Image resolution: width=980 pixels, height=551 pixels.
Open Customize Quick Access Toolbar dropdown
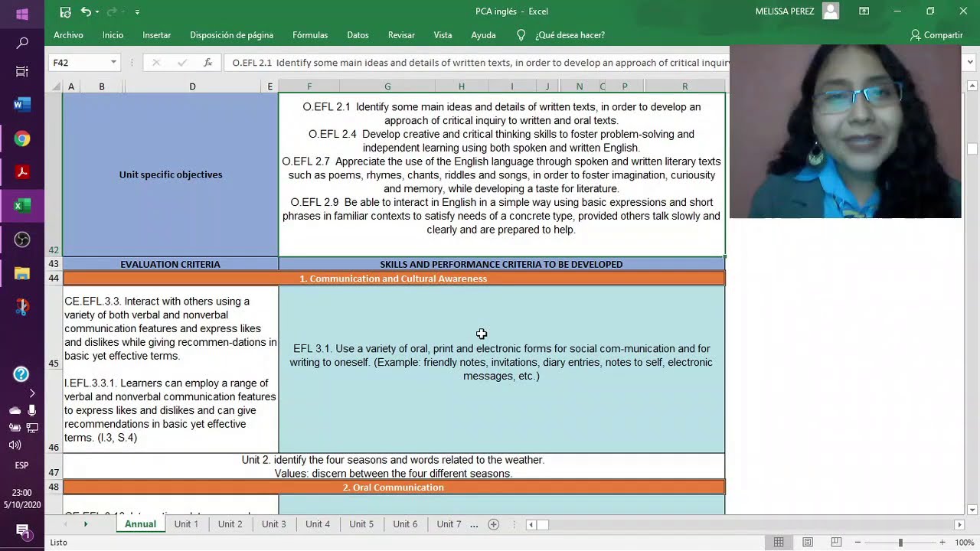point(137,11)
